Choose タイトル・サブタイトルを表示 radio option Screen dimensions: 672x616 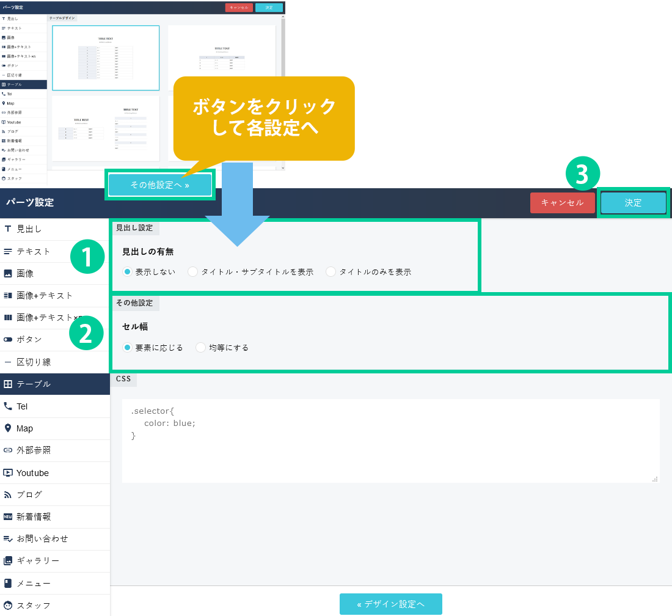point(193,272)
